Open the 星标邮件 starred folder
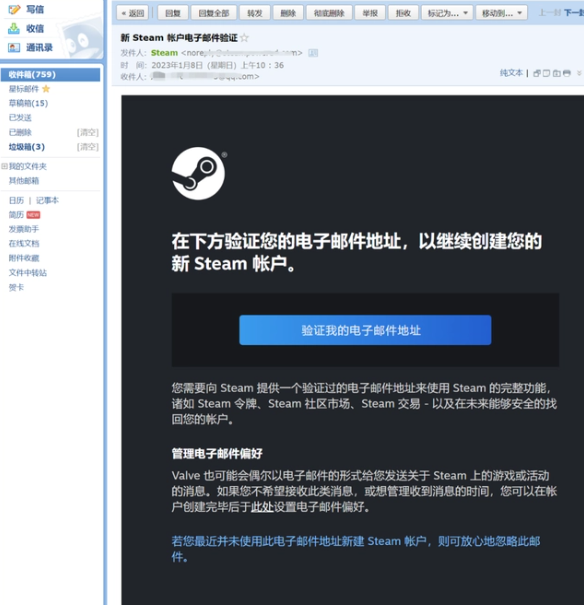 click(24, 89)
